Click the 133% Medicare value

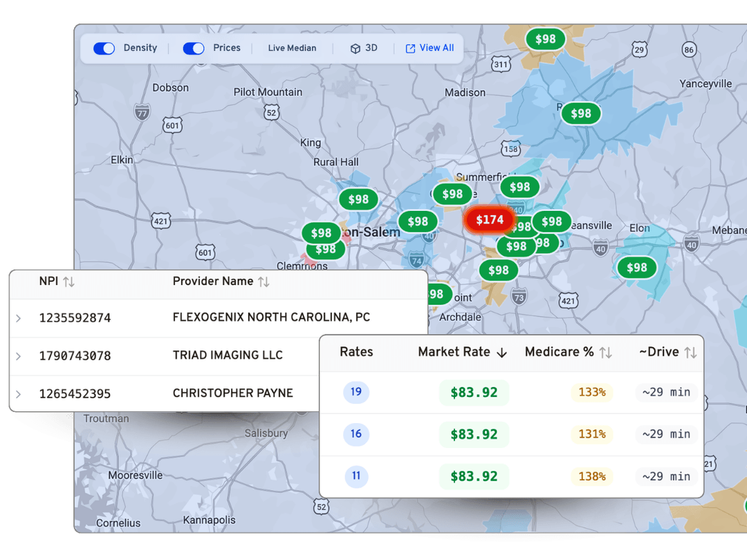[x=591, y=393]
